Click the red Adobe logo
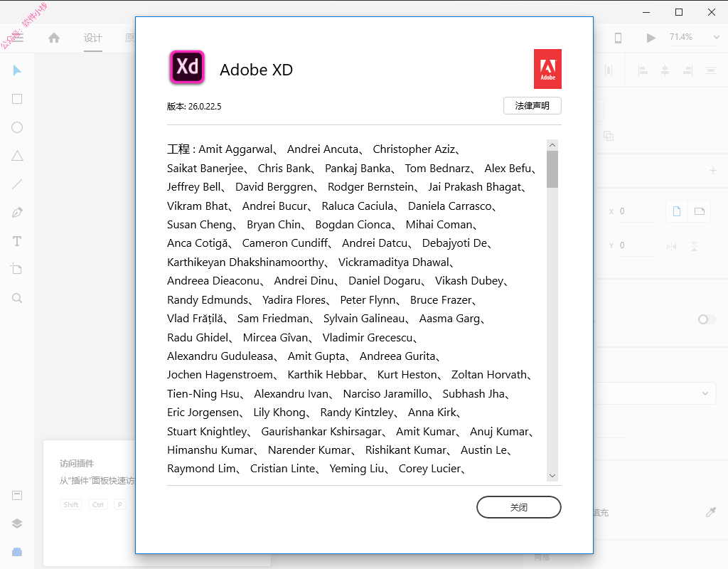Screen dimensions: 728x569 [548, 69]
